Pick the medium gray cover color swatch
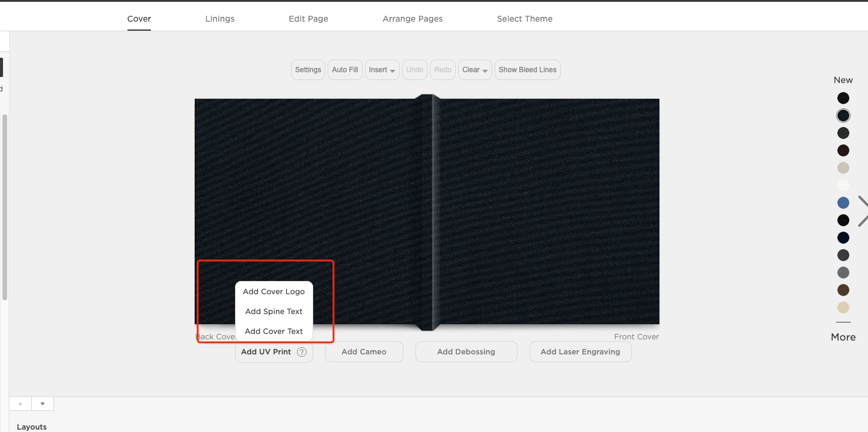 coord(843,273)
